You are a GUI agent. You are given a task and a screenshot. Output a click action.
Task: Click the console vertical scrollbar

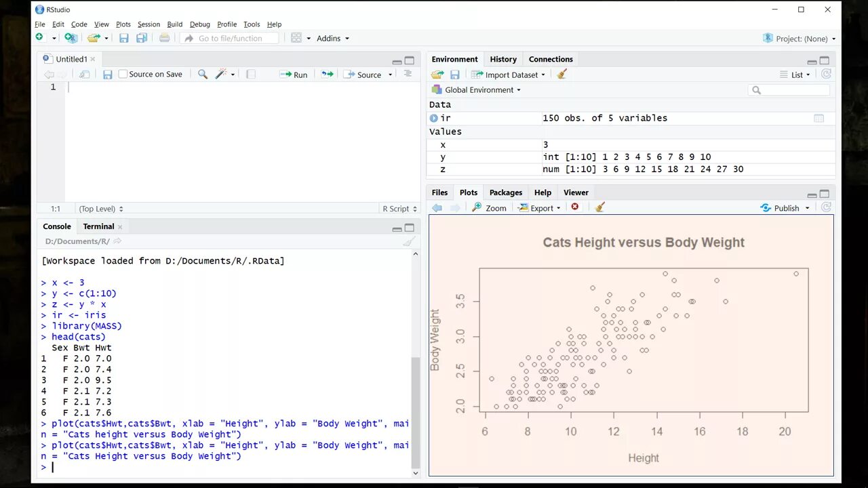pyautogui.click(x=416, y=413)
